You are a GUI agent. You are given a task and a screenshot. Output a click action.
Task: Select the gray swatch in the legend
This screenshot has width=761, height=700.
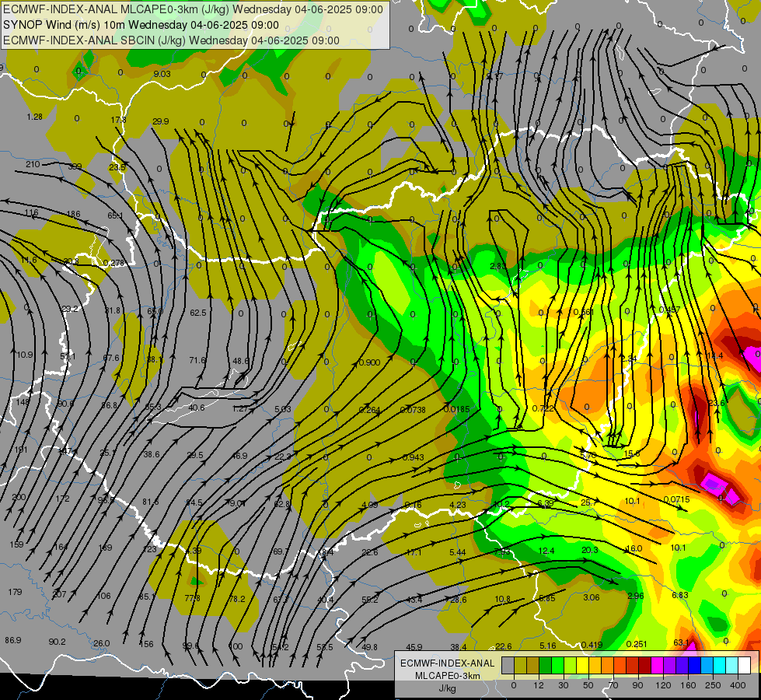tap(508, 666)
